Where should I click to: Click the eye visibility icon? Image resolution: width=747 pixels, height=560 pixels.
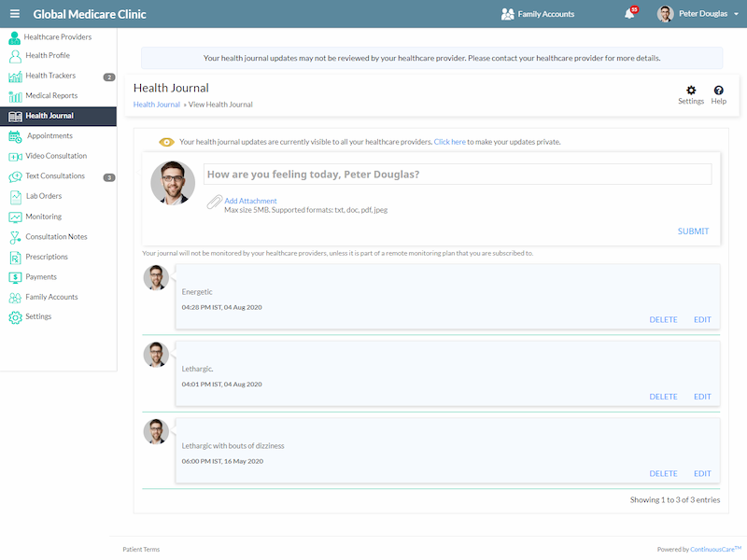[166, 142]
